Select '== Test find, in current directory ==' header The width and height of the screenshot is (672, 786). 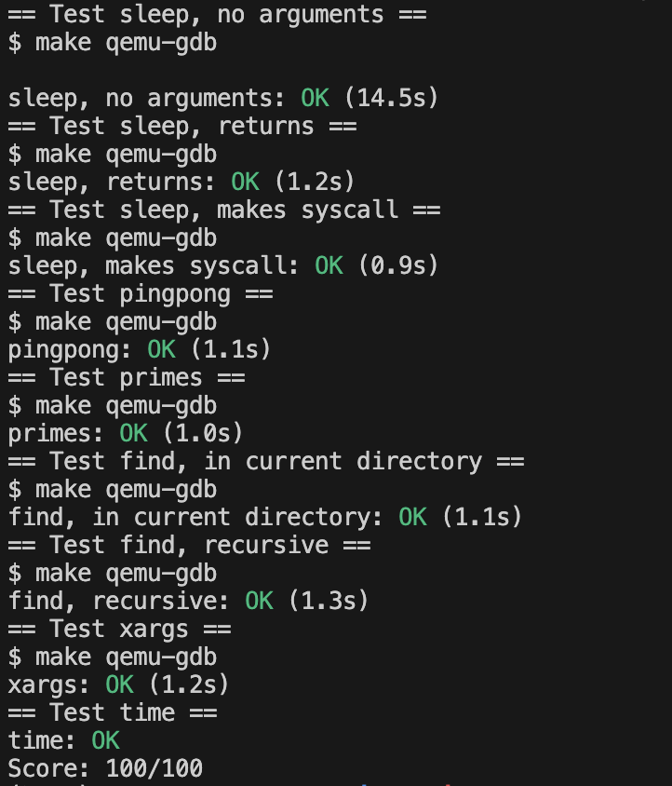tap(266, 461)
